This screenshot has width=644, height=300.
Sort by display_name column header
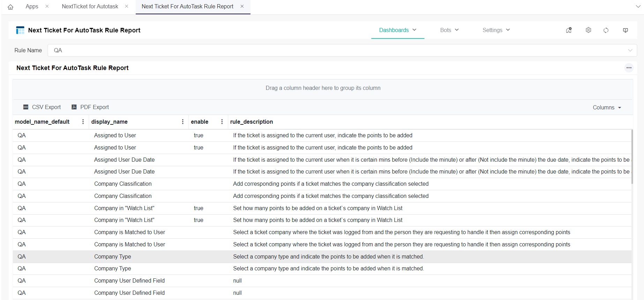pos(109,122)
